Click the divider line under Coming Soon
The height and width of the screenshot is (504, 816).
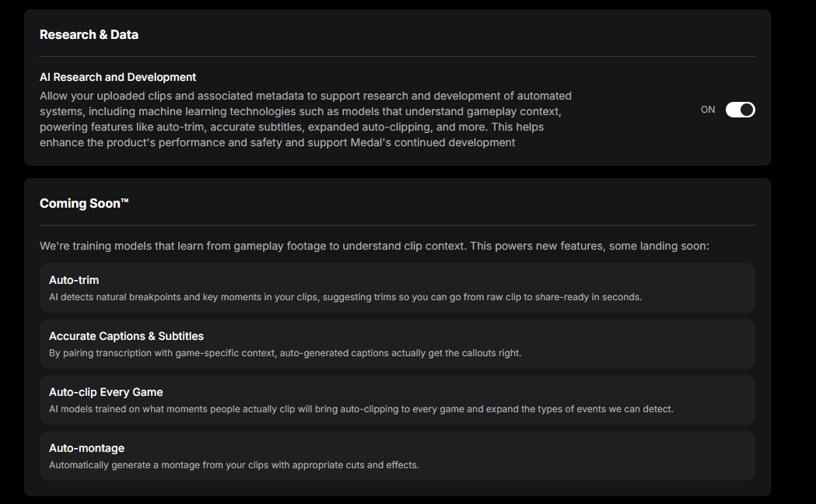[397, 226]
